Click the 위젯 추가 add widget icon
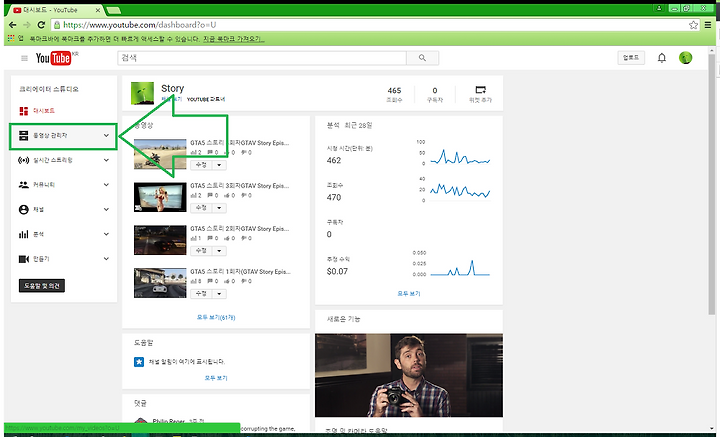This screenshot has width=720, height=437. point(480,90)
